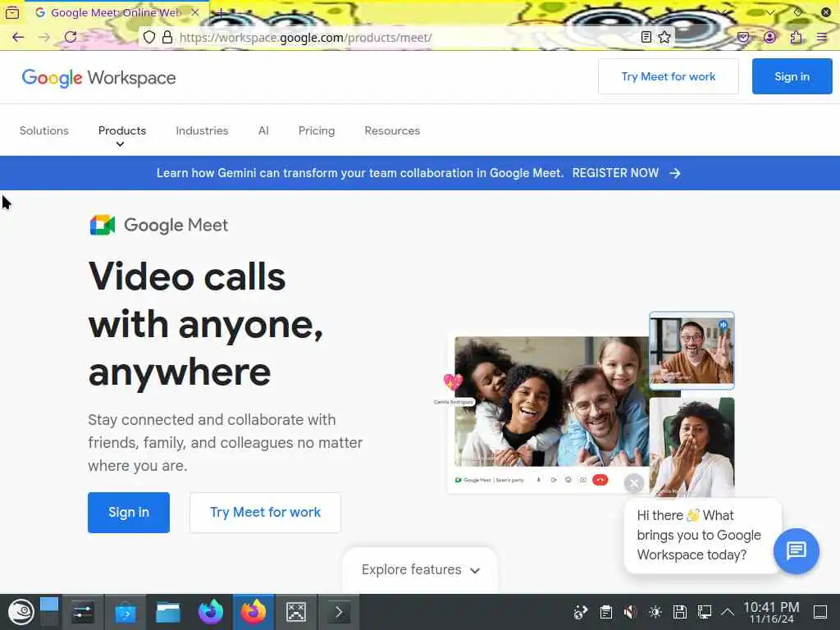Click the red hang-up icon in the illustration
This screenshot has width=840, height=630.
(x=600, y=480)
